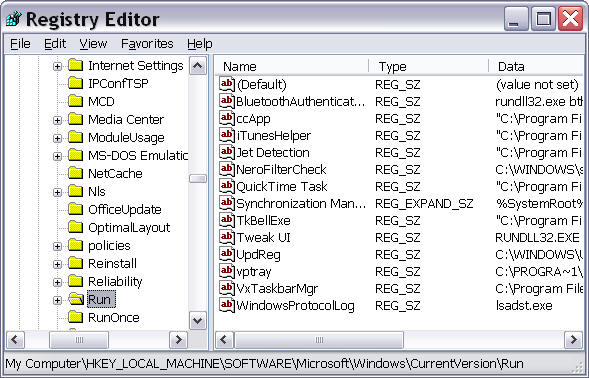This screenshot has width=589, height=378.
Task: Click the REG_EXPAND_SZ type cell
Action: click(424, 204)
